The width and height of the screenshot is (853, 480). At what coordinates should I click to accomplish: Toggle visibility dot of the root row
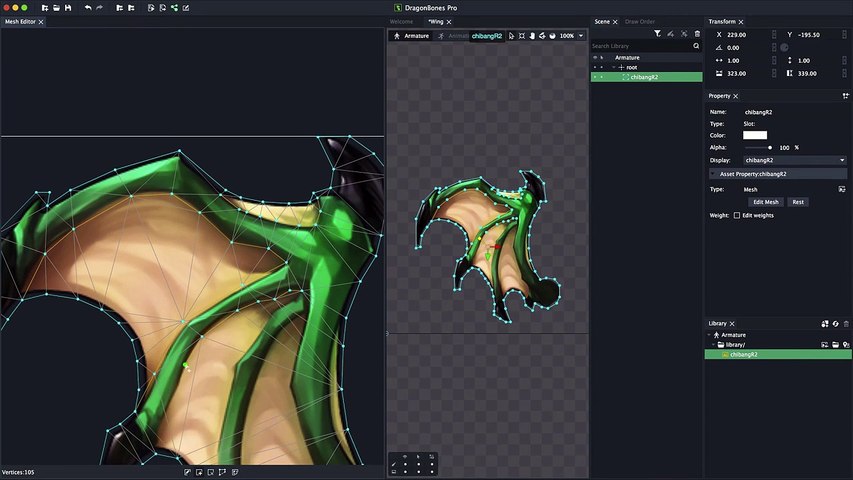595,67
